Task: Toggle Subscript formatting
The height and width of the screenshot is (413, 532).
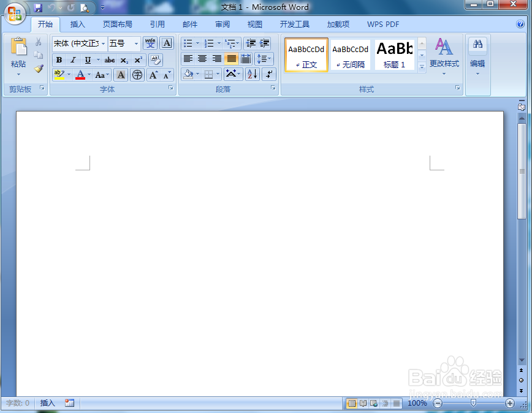Action: 124,60
